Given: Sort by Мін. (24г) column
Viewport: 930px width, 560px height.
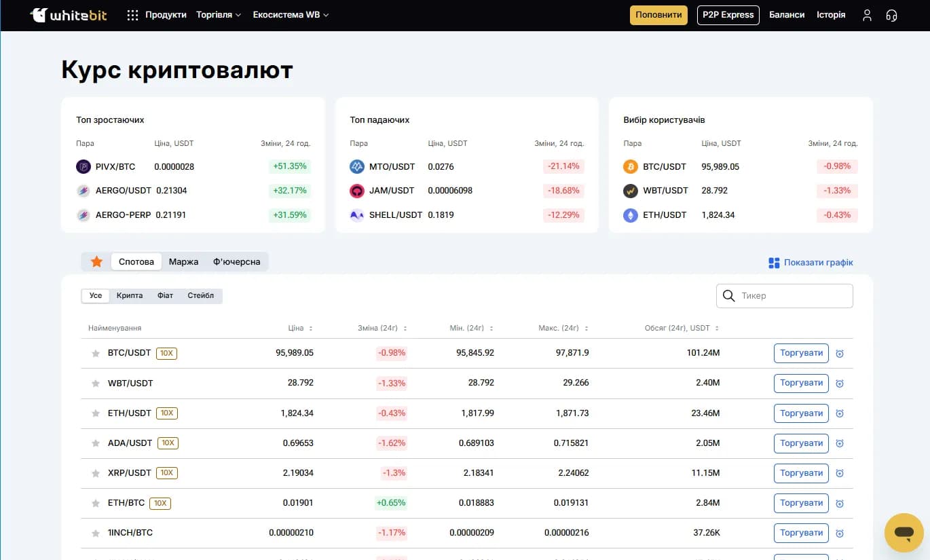Looking at the screenshot, I should pyautogui.click(x=471, y=328).
